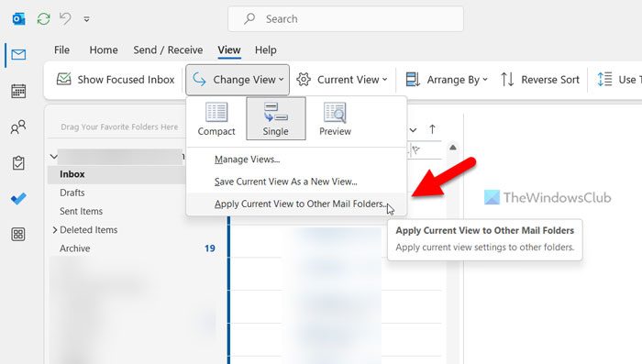The height and width of the screenshot is (364, 642).
Task: Click the flag column header icon
Action: (416, 149)
